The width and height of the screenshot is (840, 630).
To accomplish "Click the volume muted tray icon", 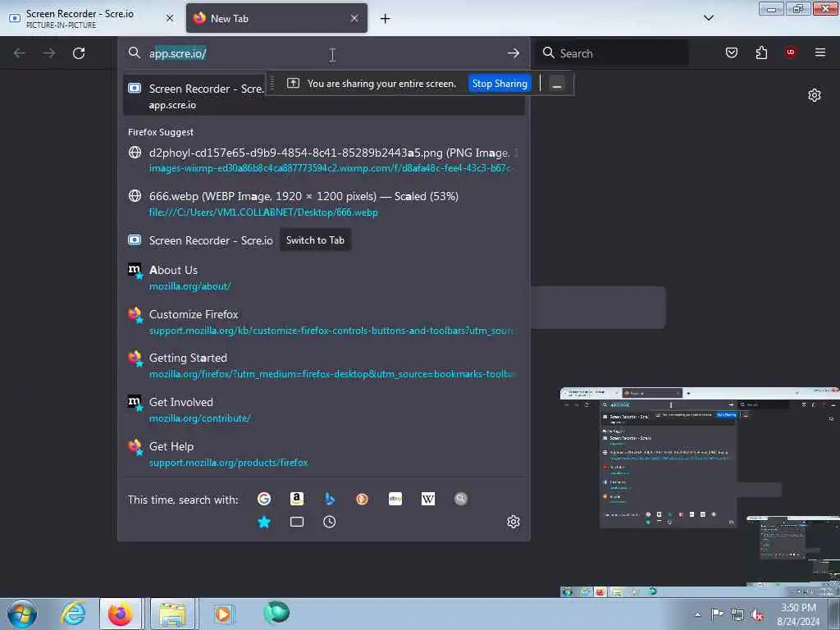I will [757, 614].
